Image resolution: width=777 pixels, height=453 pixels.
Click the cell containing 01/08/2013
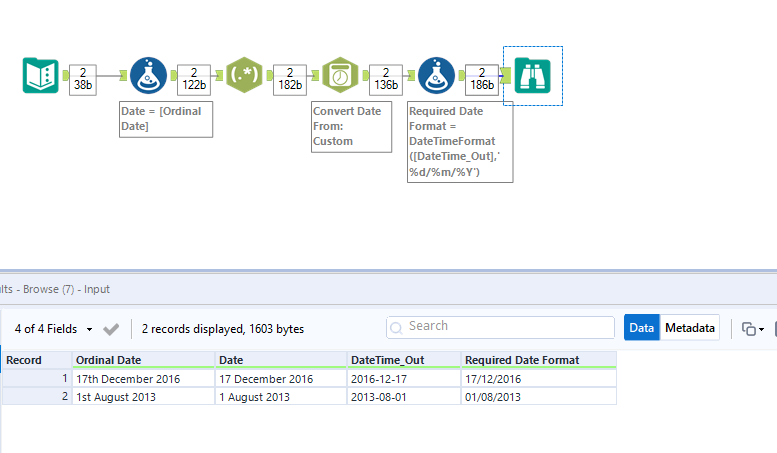[538, 396]
